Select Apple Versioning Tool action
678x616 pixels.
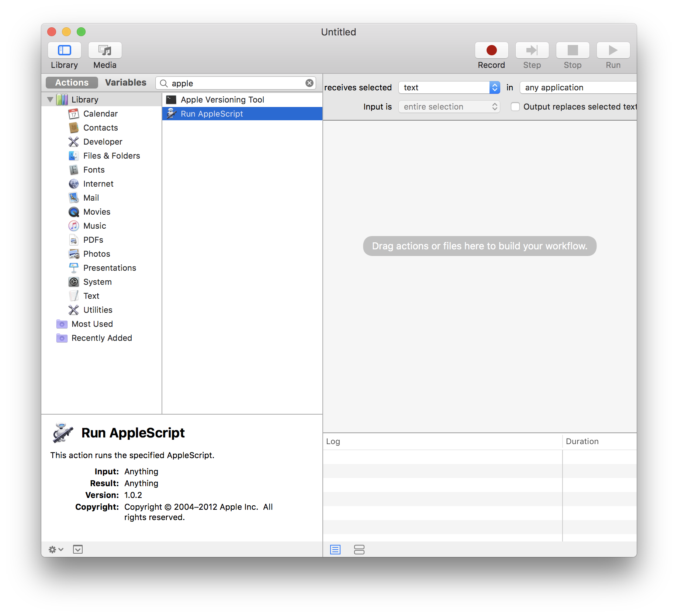[222, 100]
